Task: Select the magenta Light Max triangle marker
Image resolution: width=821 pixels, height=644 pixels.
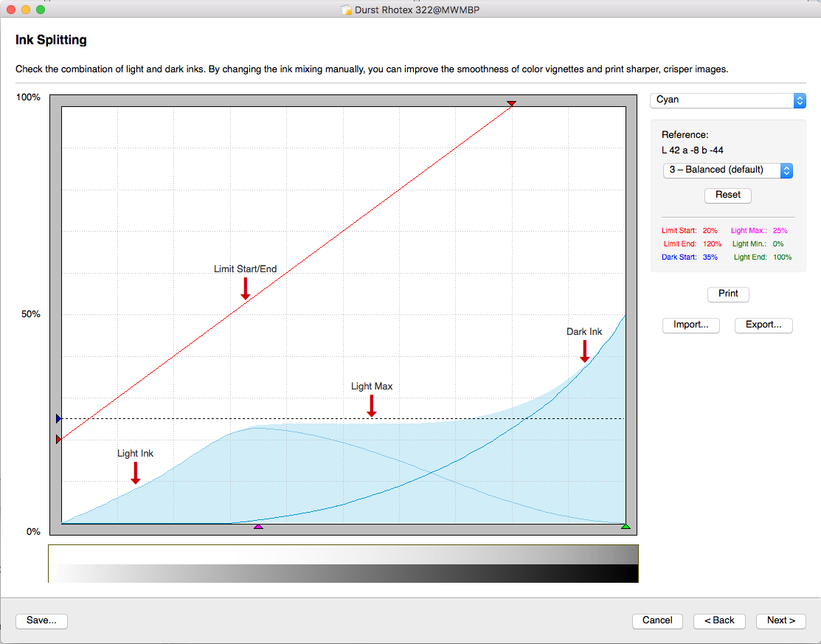Action: 258,527
